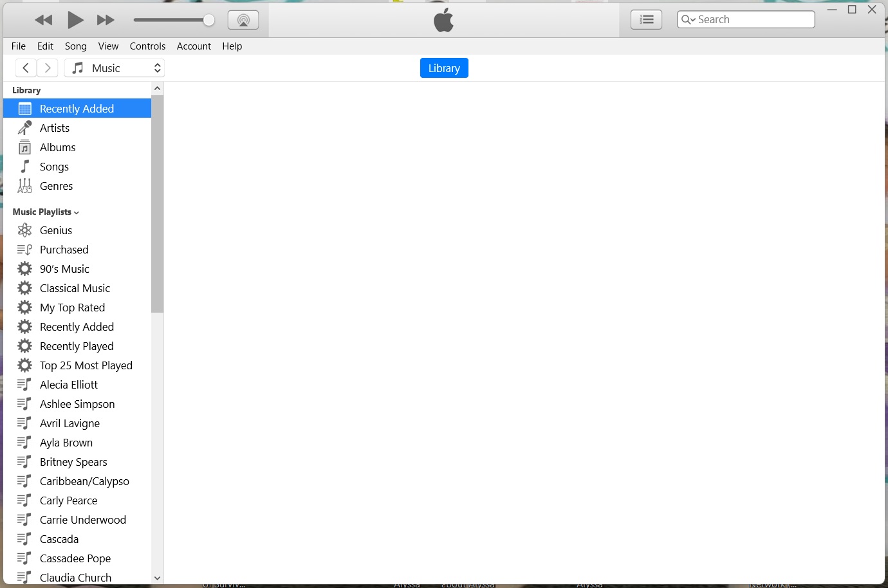Start playback with the Play button
The height and width of the screenshot is (588, 888).
(x=75, y=20)
